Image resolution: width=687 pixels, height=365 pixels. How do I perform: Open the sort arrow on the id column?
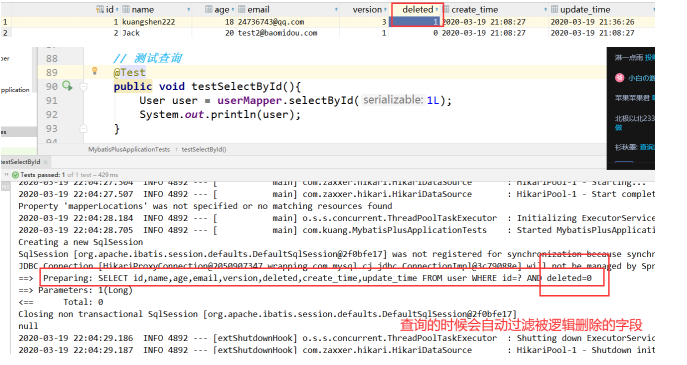coord(117,10)
